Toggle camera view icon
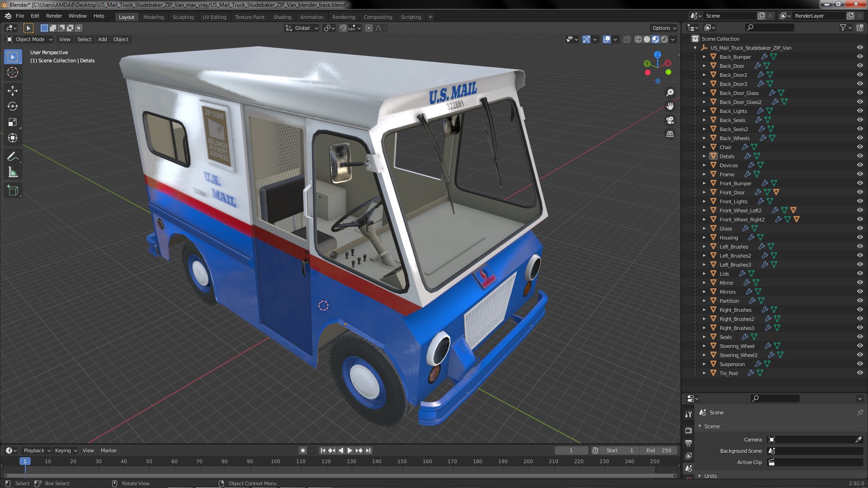Image resolution: width=868 pixels, height=488 pixels. (x=670, y=120)
